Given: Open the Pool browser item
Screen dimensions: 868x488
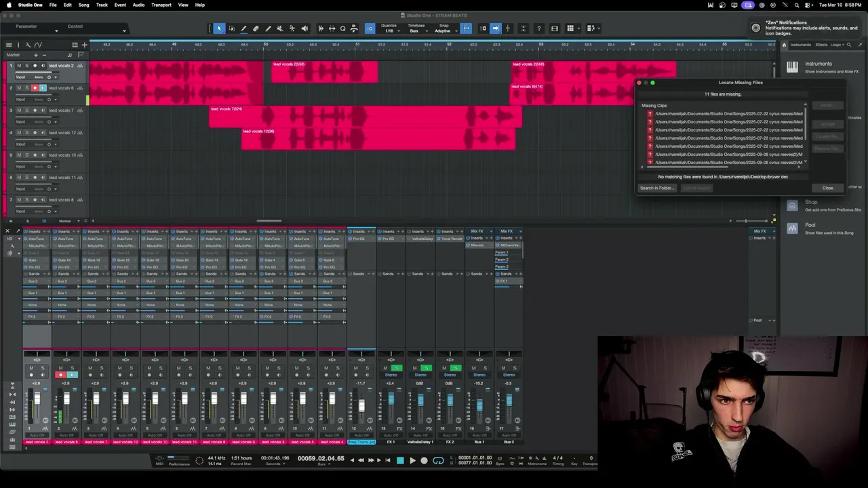Looking at the screenshot, I should point(810,225).
